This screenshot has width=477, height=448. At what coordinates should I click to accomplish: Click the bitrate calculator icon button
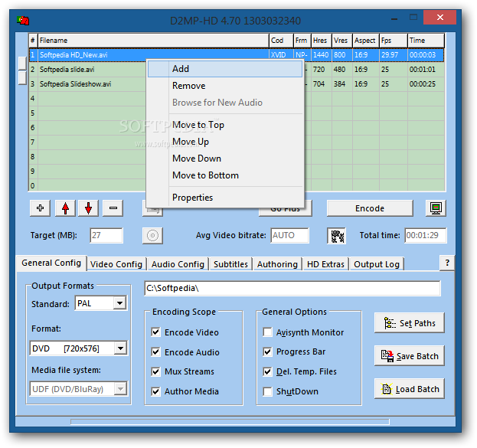(336, 236)
